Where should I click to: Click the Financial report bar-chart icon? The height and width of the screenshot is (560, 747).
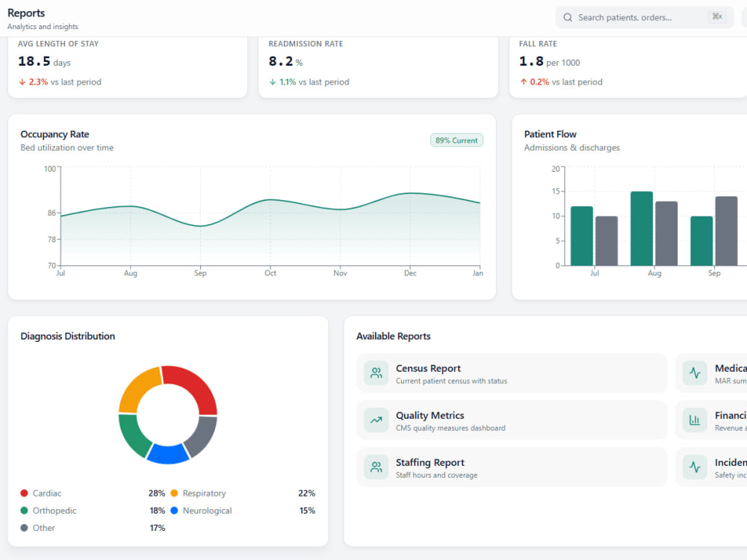coord(695,420)
